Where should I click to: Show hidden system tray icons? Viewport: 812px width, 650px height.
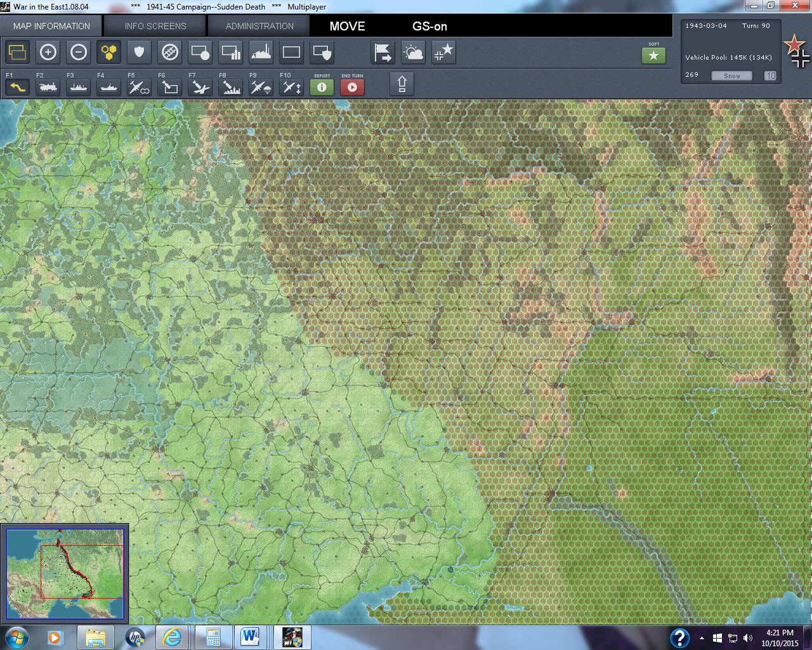tap(702, 638)
